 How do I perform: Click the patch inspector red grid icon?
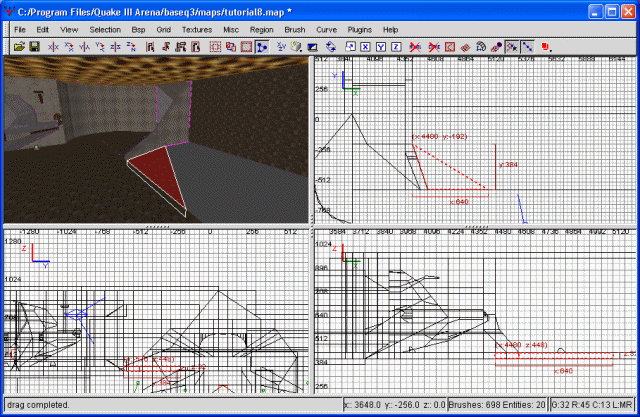pos(465,47)
